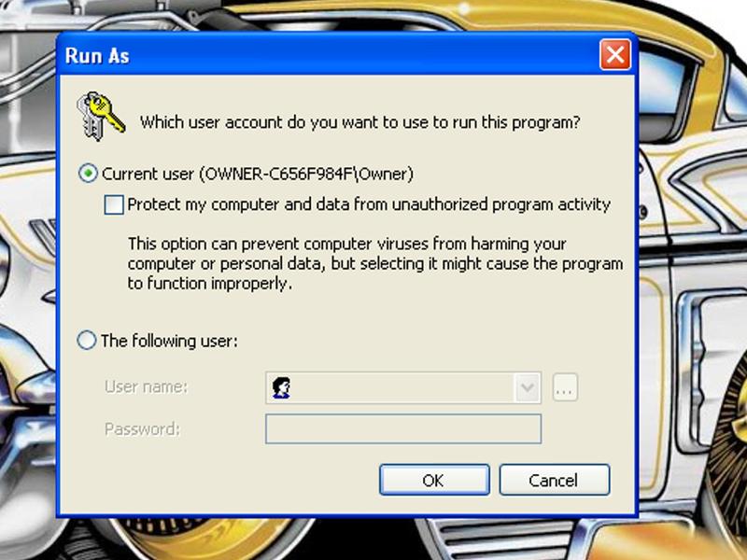Open the User name combo box field
Viewport: 747px width, 560px height.
(403, 387)
